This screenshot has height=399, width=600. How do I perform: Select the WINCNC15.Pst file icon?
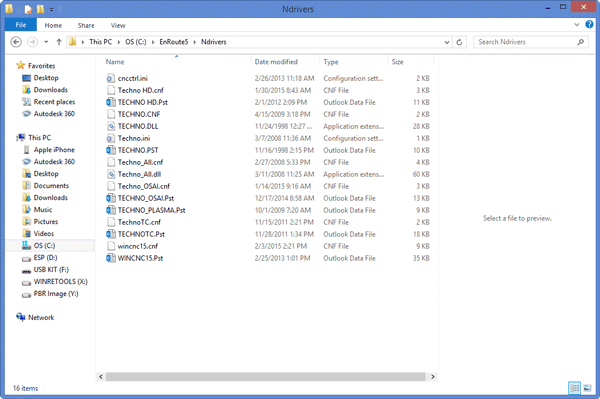pos(111,258)
